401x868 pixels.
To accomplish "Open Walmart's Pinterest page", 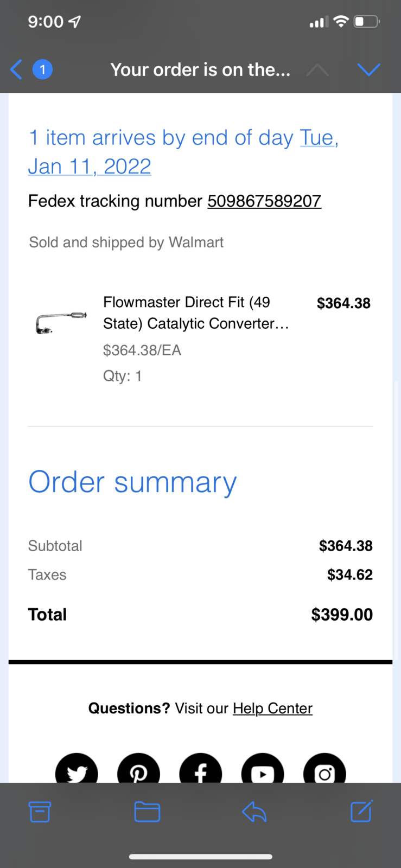I will click(138, 770).
